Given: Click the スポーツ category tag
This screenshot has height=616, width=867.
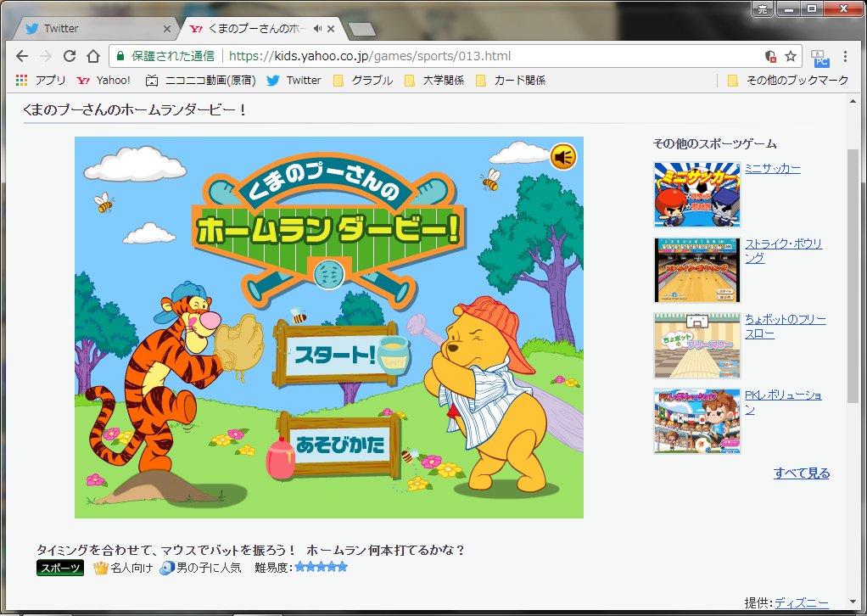Looking at the screenshot, I should (x=60, y=568).
